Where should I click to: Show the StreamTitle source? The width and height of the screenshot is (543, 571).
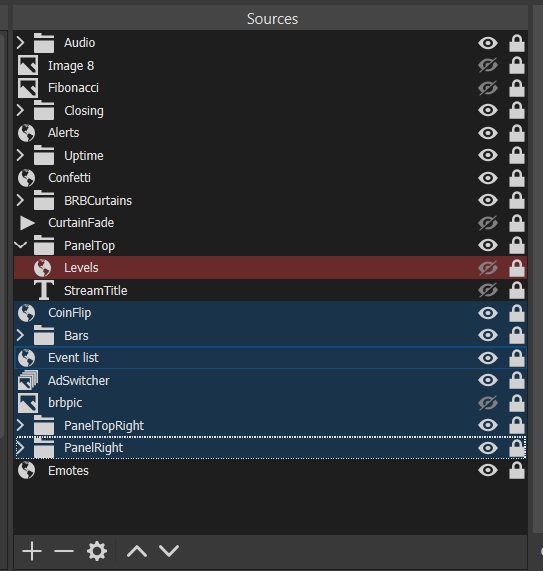click(x=488, y=290)
